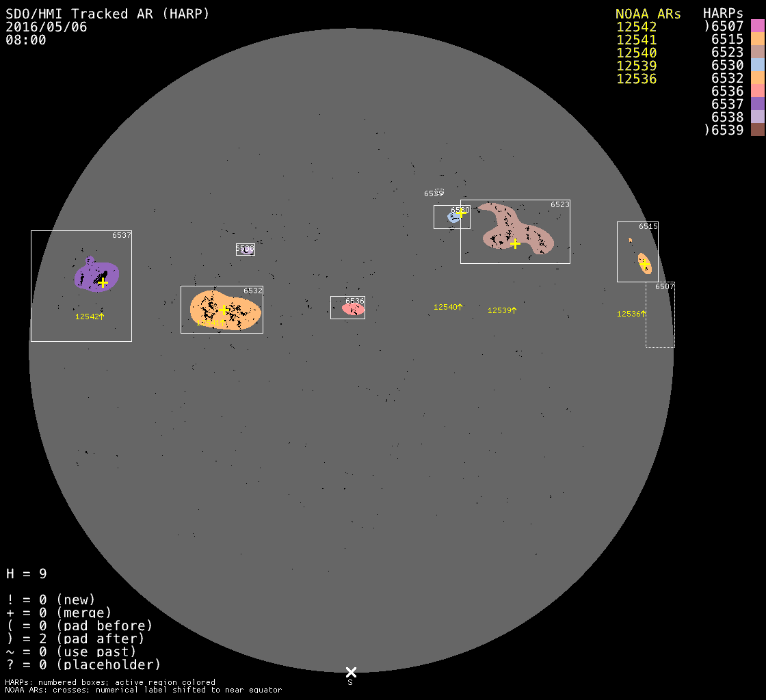Click the yellow cross on blue region 6530
The image size is (766, 700).
pyautogui.click(x=461, y=213)
